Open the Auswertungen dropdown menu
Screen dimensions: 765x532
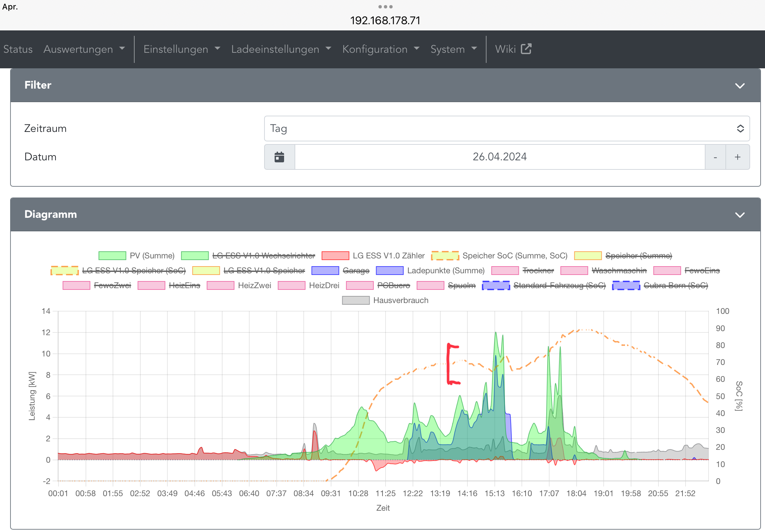84,49
